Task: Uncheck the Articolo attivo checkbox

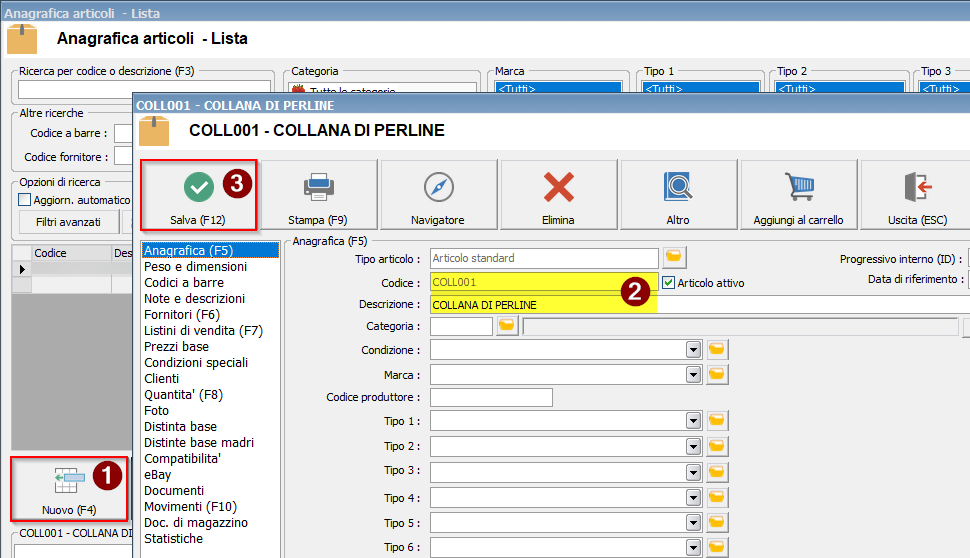Action: click(669, 283)
